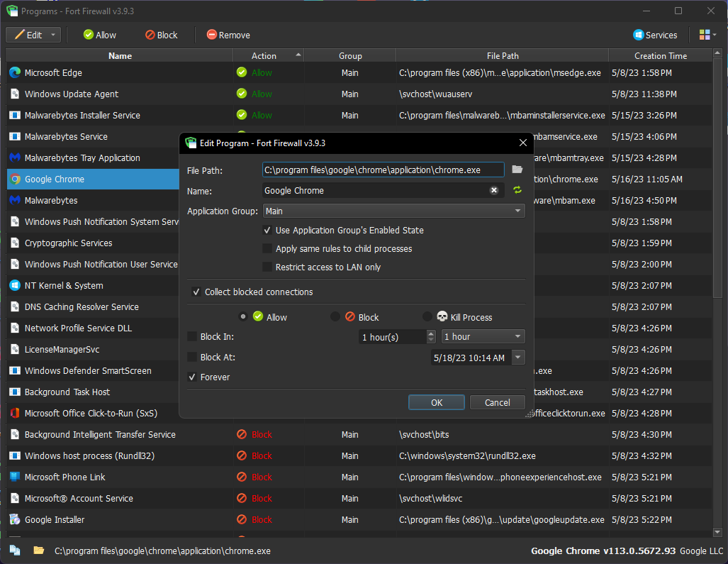
Task: Sort by the Creation Time column header
Action: pos(660,56)
